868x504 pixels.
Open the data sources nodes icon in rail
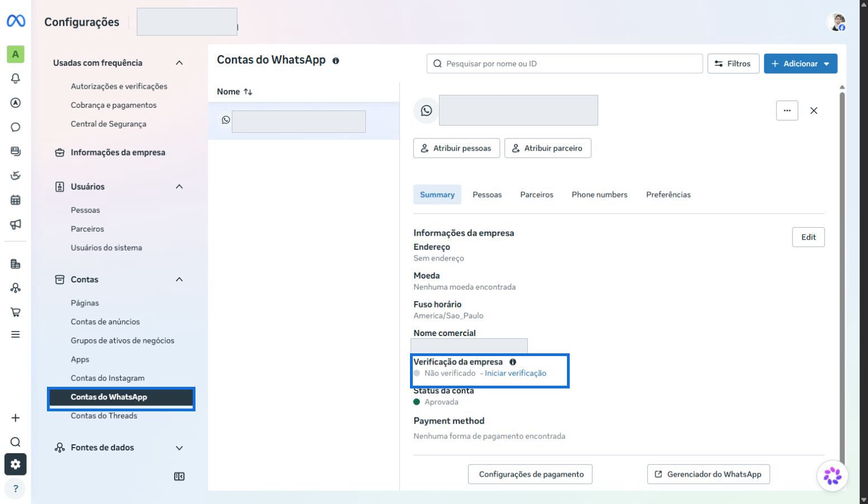(x=16, y=288)
